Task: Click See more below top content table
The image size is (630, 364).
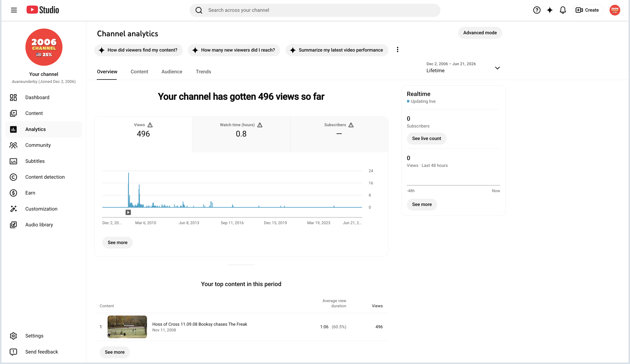Action: [x=115, y=352]
